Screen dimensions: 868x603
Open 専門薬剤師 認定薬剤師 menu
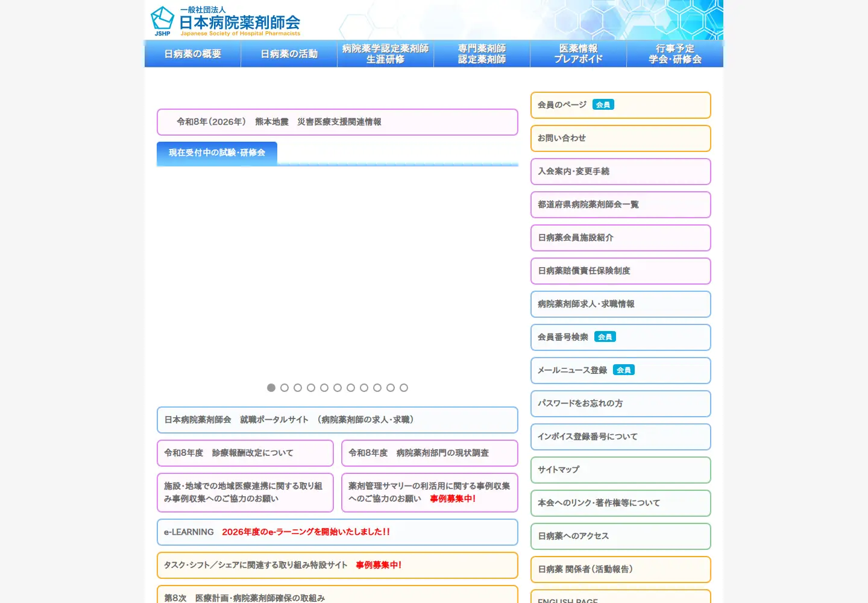[x=482, y=54]
